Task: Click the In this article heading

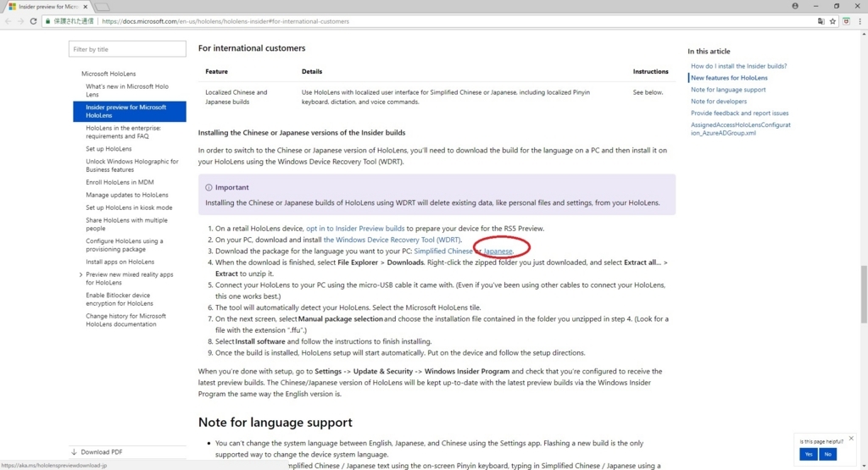Action: pyautogui.click(x=709, y=51)
